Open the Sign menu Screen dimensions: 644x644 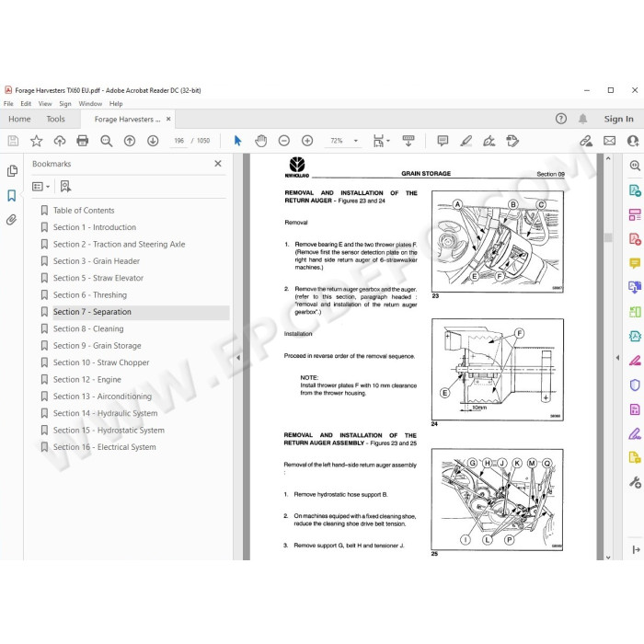coord(65,103)
